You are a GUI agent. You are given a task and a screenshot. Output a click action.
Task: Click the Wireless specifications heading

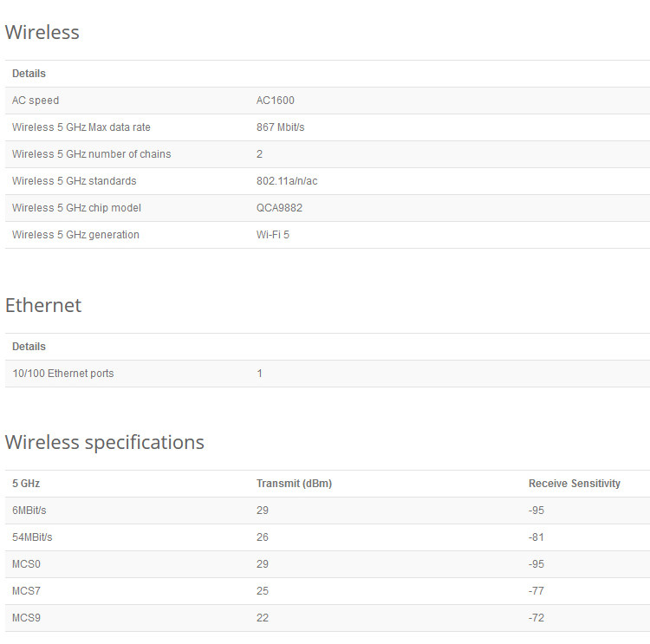point(105,443)
